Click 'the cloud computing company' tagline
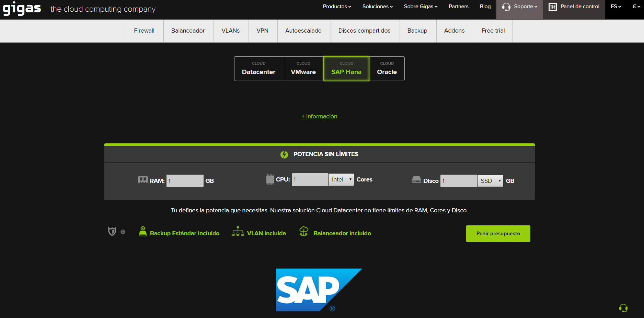 click(x=103, y=9)
